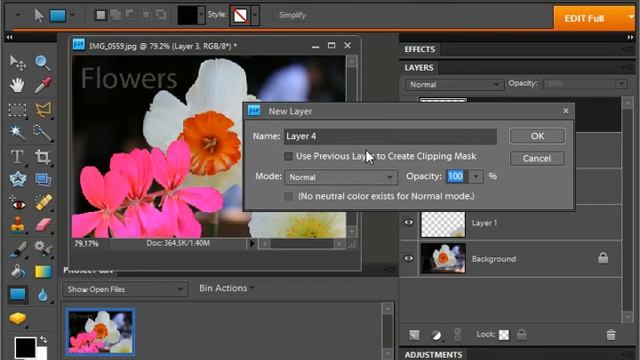Select the Straighten tool
Image resolution: width=640 pixels, height=360 pixels.
(42, 180)
